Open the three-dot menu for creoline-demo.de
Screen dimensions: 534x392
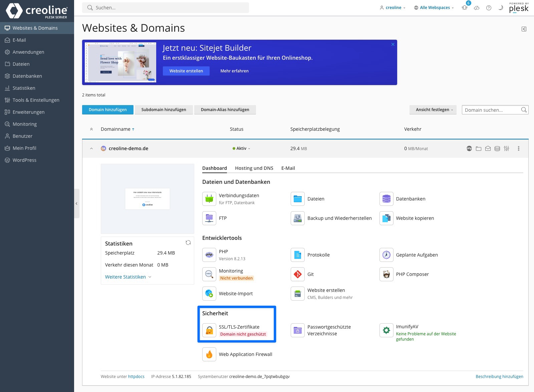tap(519, 148)
